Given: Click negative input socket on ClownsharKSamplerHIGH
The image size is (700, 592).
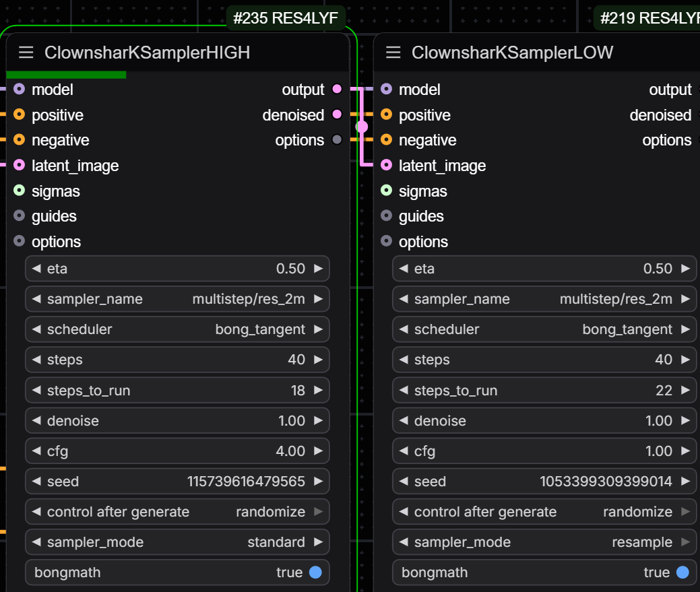Looking at the screenshot, I should 19,139.
